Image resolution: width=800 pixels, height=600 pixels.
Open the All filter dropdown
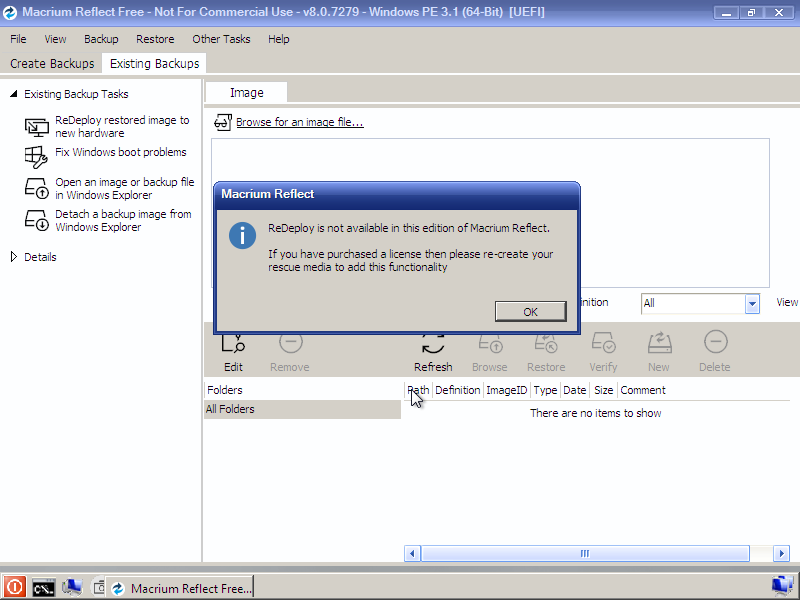pyautogui.click(x=752, y=304)
